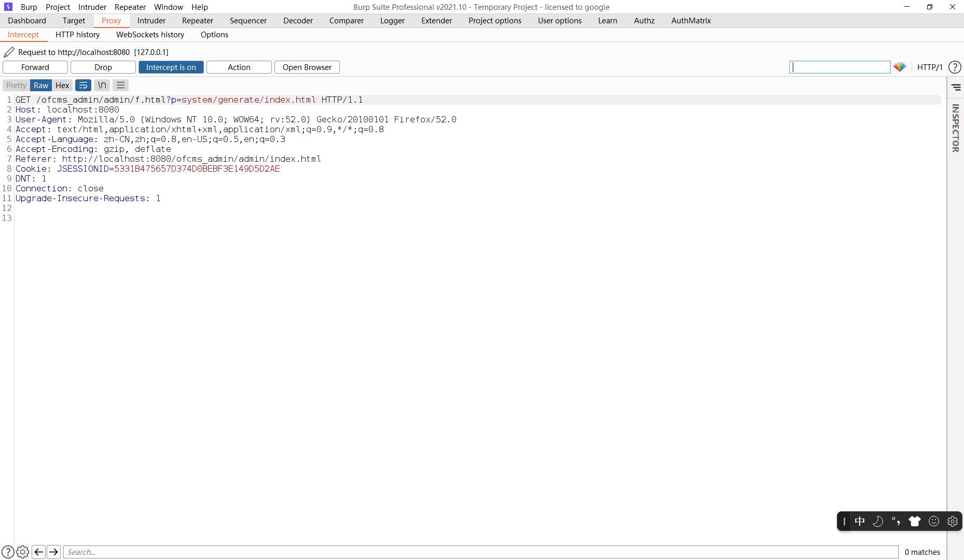The width and height of the screenshot is (964, 560).
Task: Click the help icon at the bottom left
Action: (x=9, y=552)
